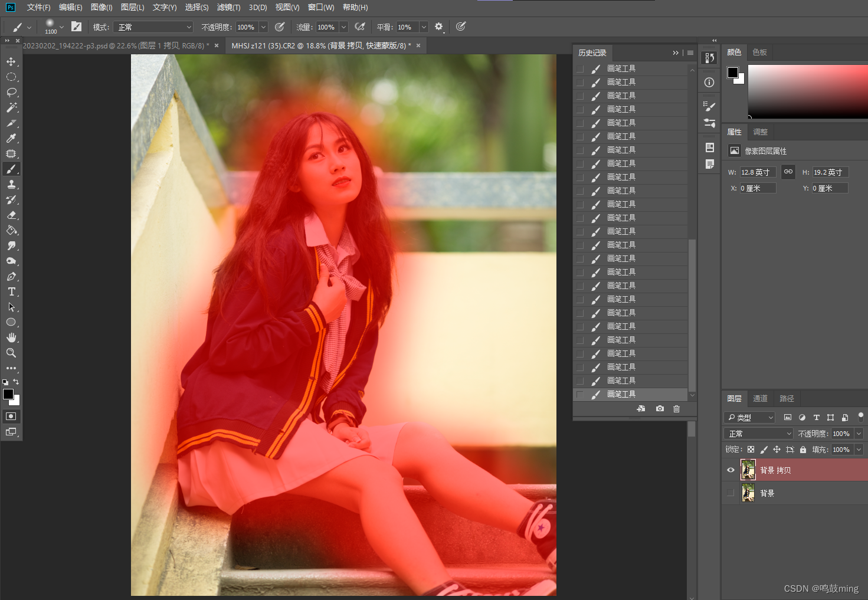Screen dimensions: 868x600
Task: Open the 平滑 smoothing slider dropdown
Action: 424,27
